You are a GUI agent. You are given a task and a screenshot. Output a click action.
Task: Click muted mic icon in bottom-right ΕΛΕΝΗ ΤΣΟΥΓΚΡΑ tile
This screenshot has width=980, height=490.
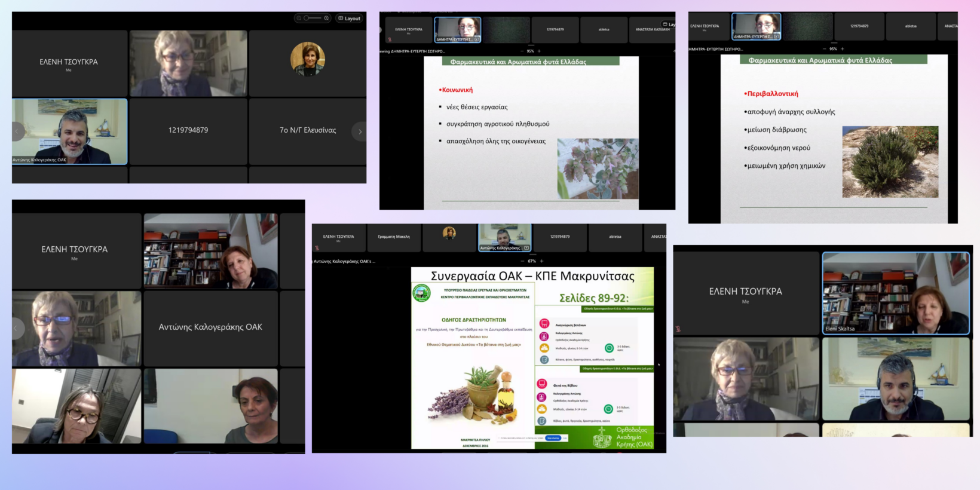click(678, 329)
